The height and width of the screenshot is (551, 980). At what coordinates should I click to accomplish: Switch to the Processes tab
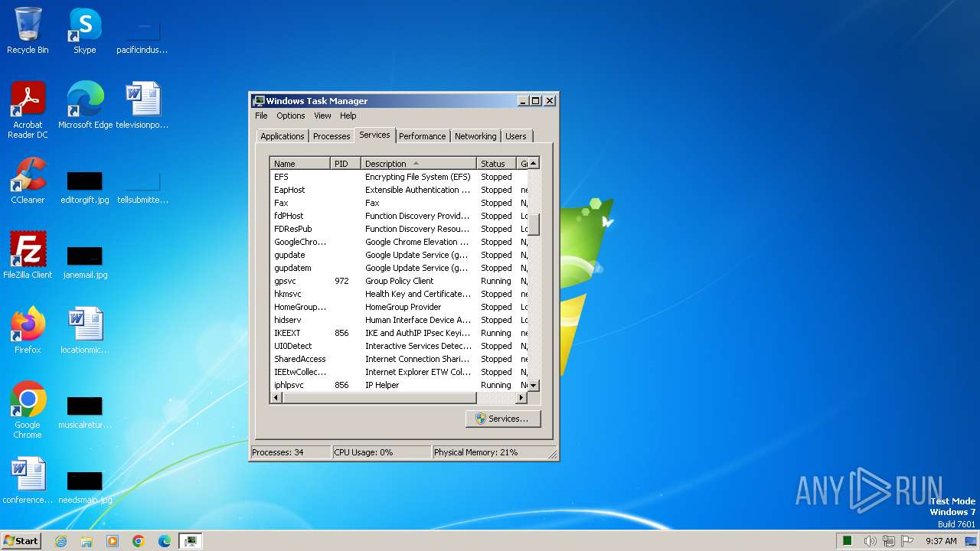coord(332,136)
